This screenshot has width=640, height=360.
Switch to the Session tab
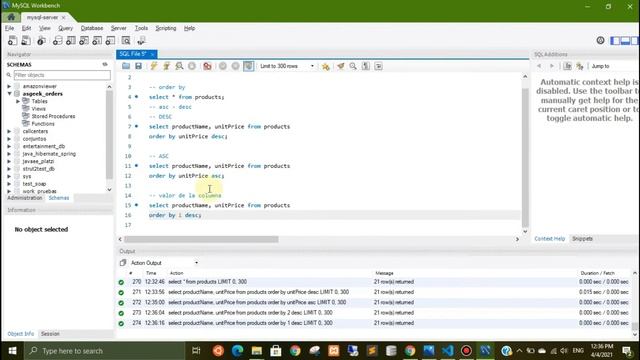[x=50, y=334]
